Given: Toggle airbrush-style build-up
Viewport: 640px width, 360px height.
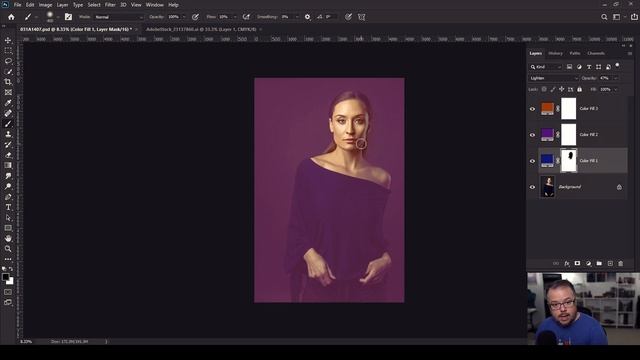Looking at the screenshot, I should click(x=246, y=17).
